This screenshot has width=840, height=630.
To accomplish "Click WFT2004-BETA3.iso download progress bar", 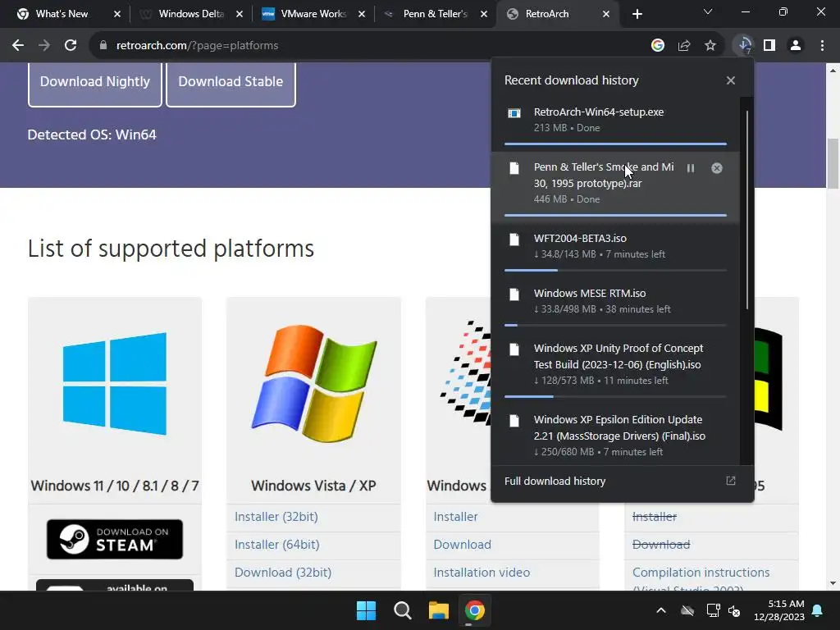I will tap(615, 270).
